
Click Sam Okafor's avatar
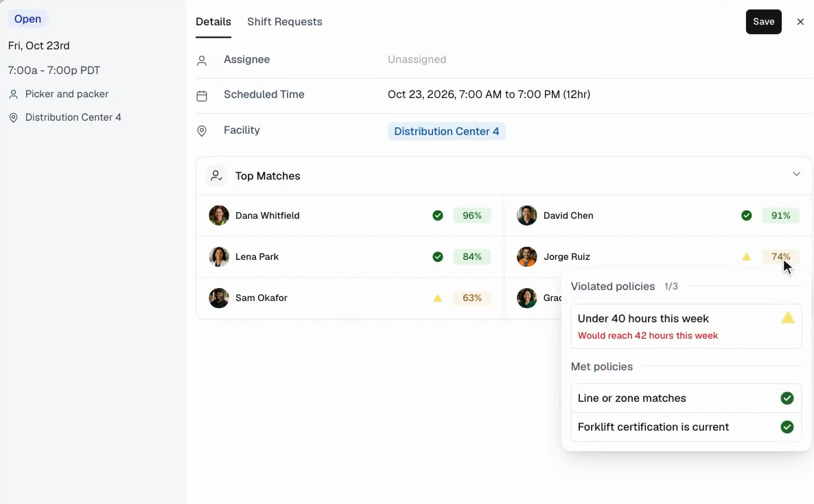coord(219,298)
